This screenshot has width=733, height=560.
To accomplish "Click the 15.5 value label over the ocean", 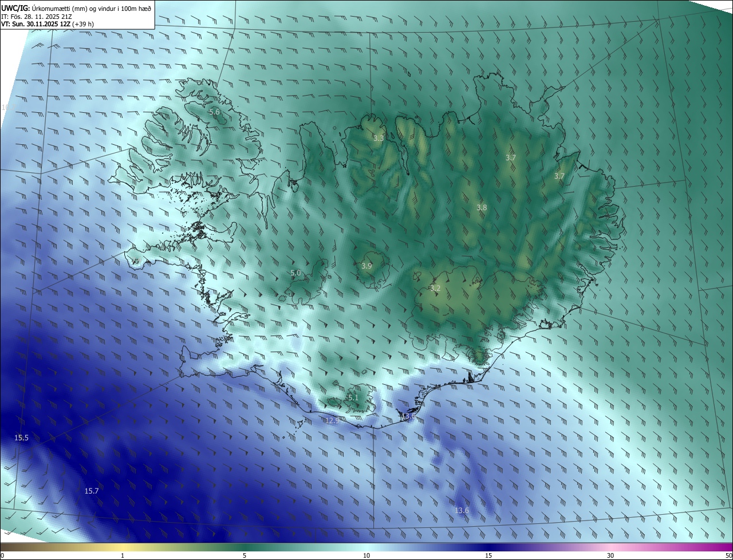I will [21, 437].
